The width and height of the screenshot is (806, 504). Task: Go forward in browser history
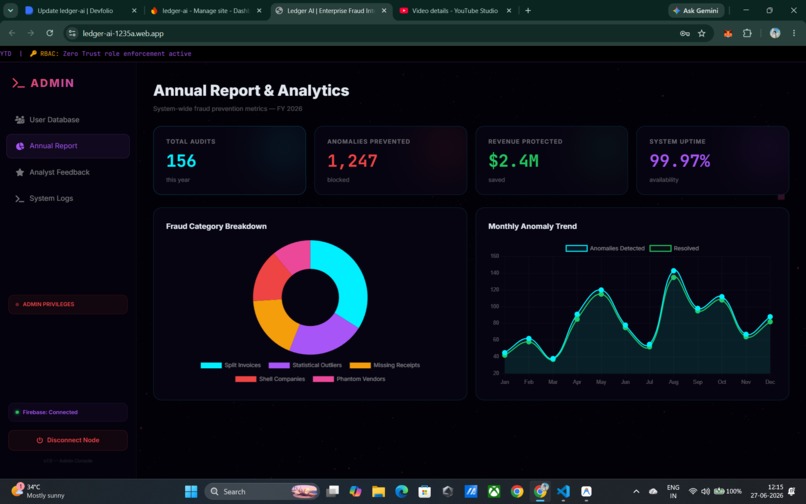31,33
